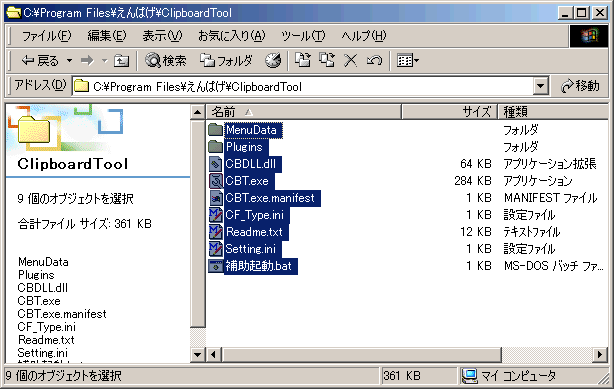Click the Setting.ini file name
Screen dimensions: 614x389
[253, 249]
